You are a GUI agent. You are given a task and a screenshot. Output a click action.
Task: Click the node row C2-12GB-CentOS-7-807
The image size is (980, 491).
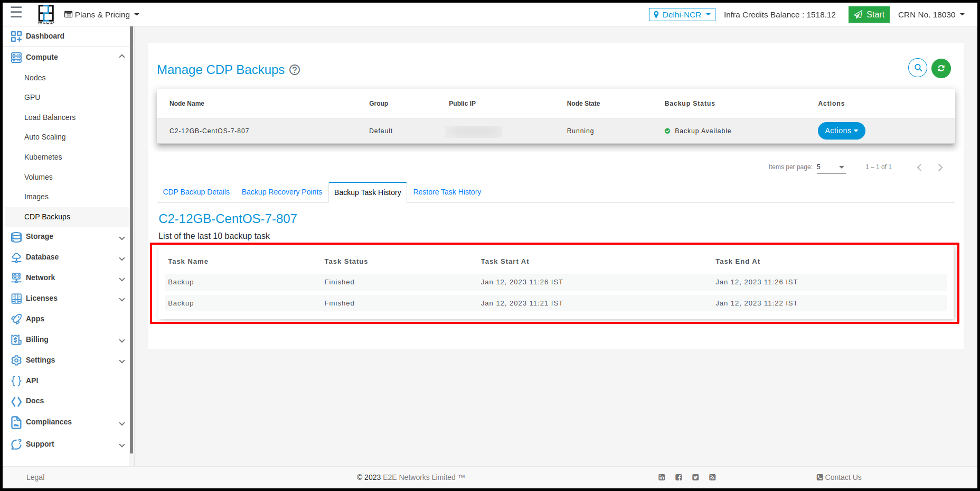point(556,131)
